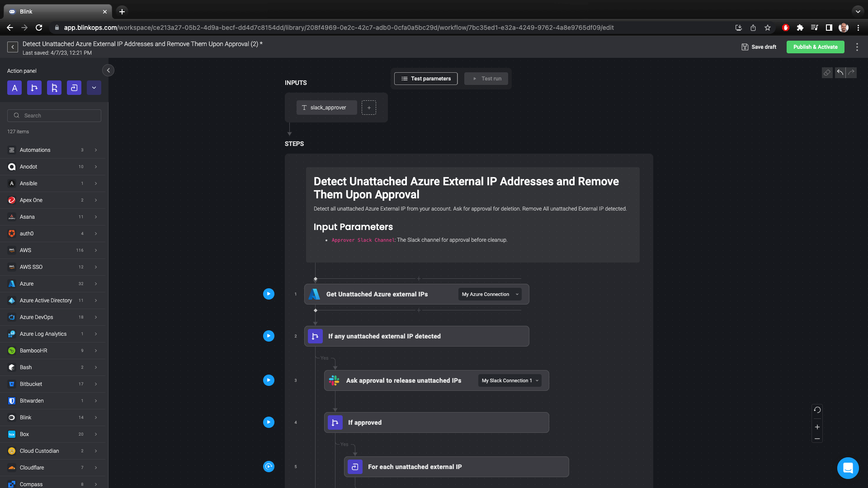Run step 1 Get Unattached Azure external IPs

click(269, 294)
